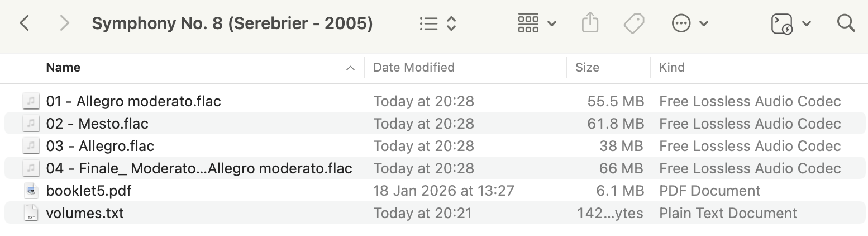Click the 02 - Mesto.flac audio icon
This screenshot has width=868, height=236.
click(x=31, y=124)
